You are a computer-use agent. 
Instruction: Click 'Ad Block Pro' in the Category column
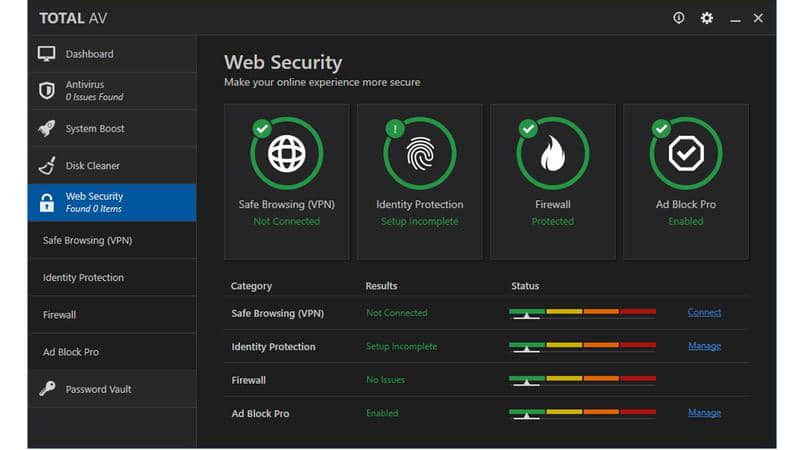260,414
